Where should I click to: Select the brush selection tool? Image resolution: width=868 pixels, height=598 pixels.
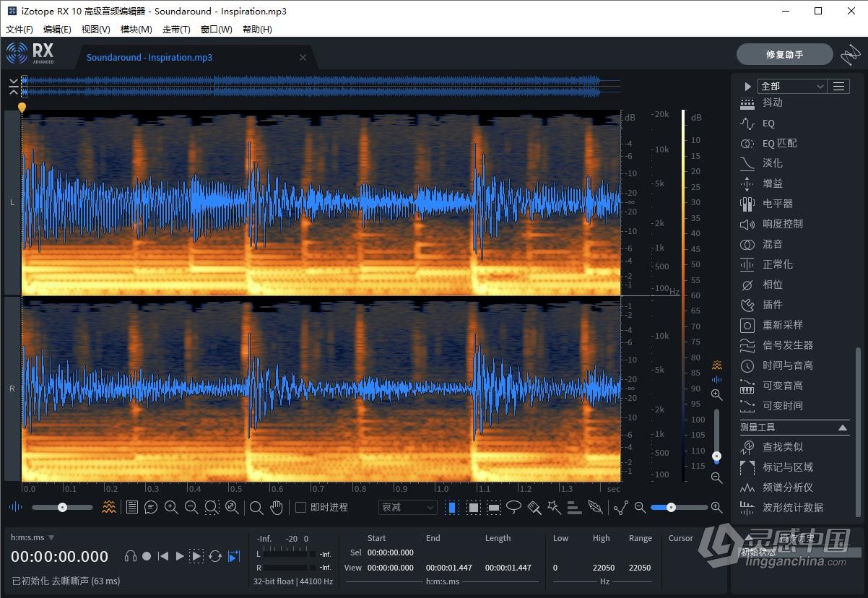[x=534, y=507]
